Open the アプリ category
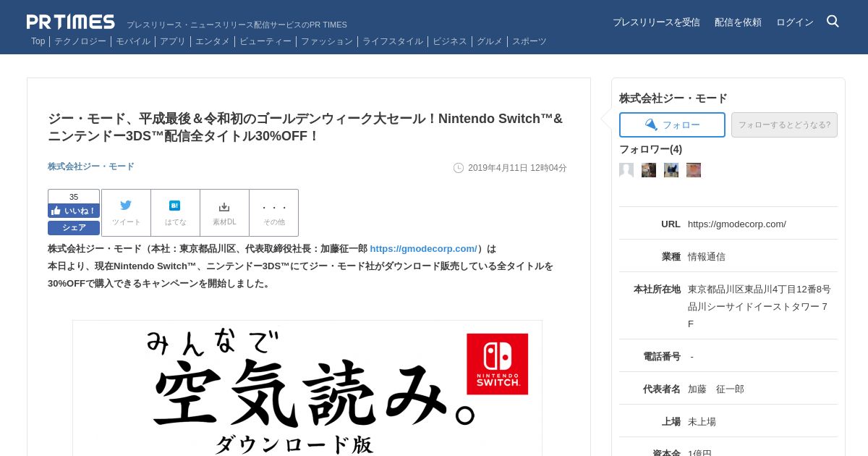Viewport: 868px width, 456px height. (x=173, y=41)
